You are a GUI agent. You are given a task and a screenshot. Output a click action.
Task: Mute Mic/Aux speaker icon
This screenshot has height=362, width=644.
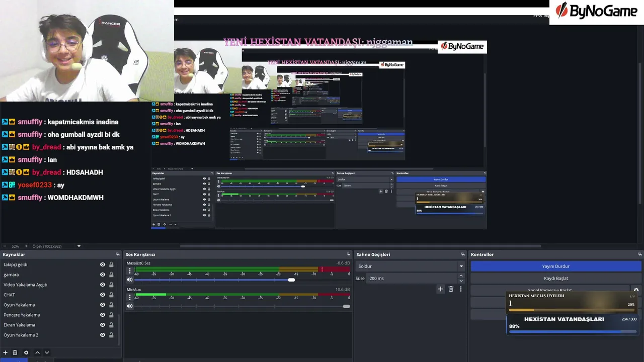pyautogui.click(x=130, y=306)
